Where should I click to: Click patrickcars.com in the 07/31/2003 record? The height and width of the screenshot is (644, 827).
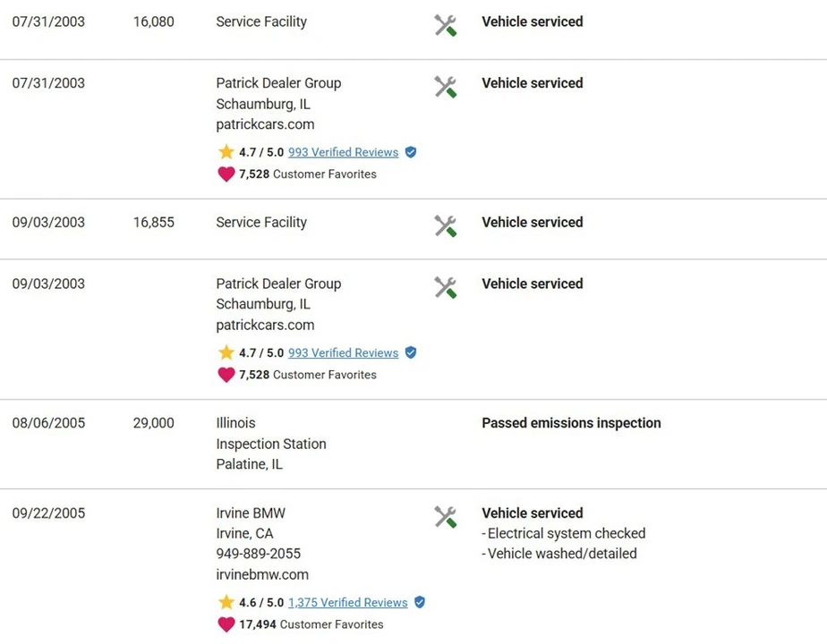[x=265, y=124]
